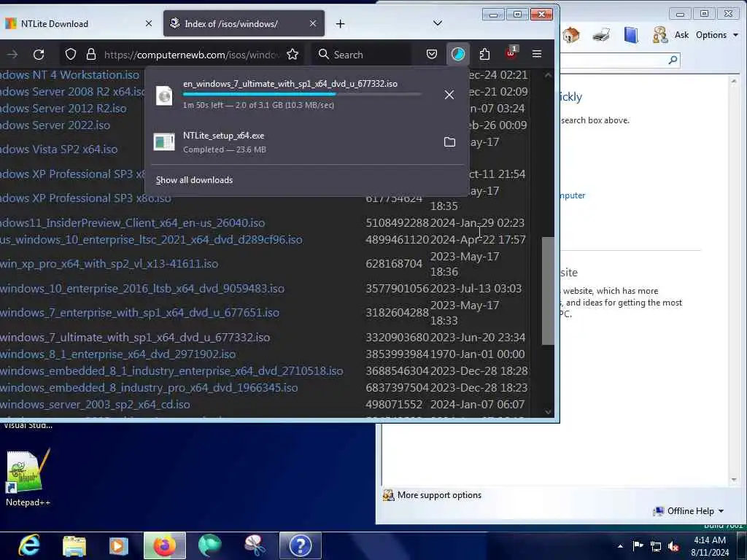Click windows_8_1_enterprise_x64 ISO link
Image resolution: width=747 pixels, height=560 pixels.
(x=117, y=354)
